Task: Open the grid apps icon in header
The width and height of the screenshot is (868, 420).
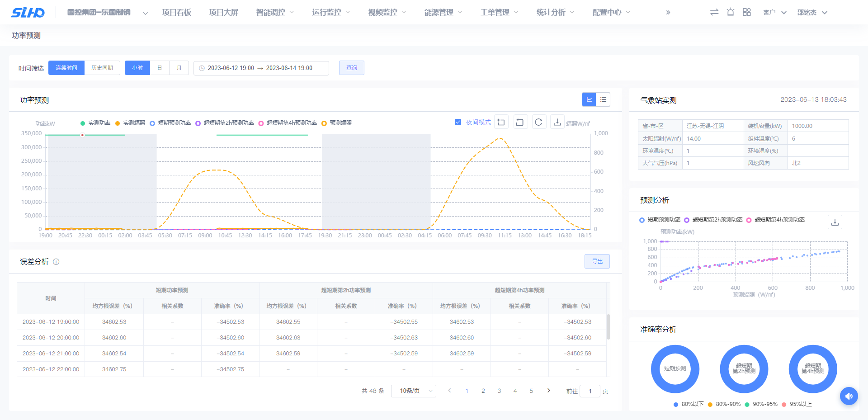Action: click(x=747, y=12)
